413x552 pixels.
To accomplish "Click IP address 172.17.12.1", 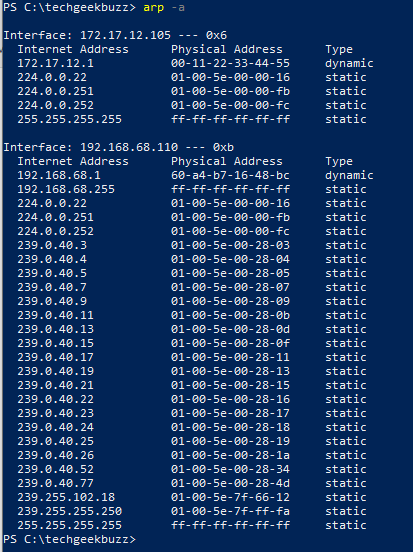I will coord(55,63).
